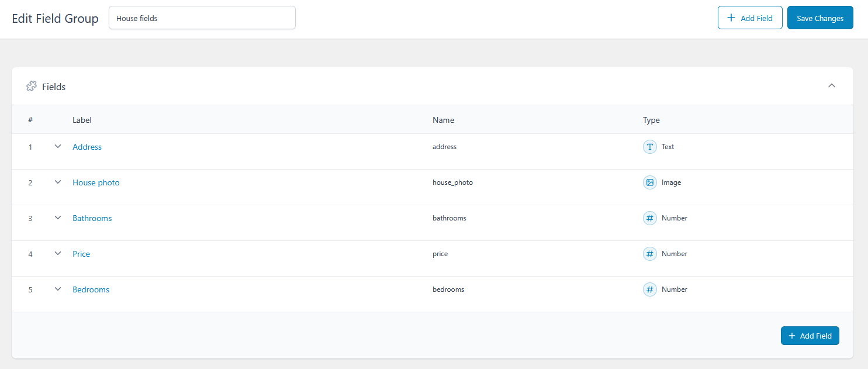This screenshot has height=369, width=868.
Task: Click the puzzle icon beside Fields heading
Action: pyautogui.click(x=32, y=87)
